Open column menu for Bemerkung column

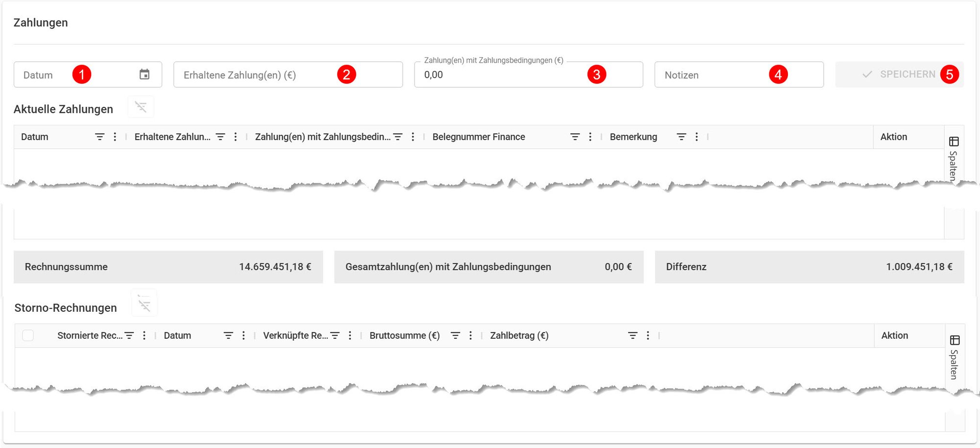(696, 137)
